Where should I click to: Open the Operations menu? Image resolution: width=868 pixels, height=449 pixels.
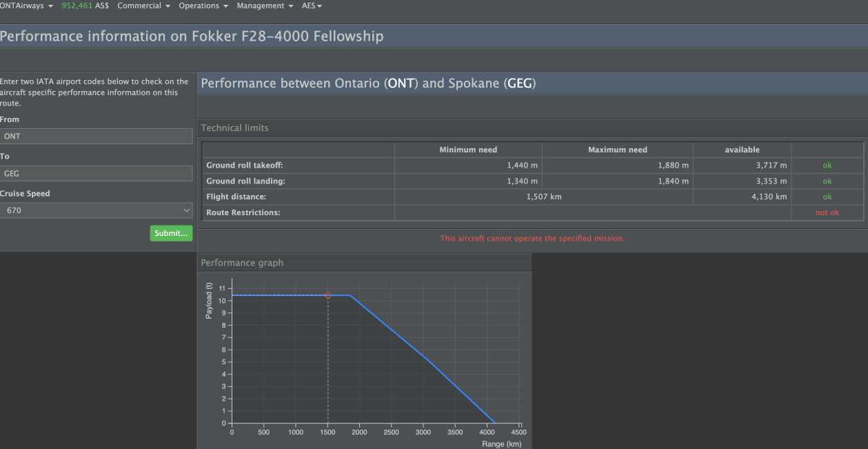(x=203, y=6)
